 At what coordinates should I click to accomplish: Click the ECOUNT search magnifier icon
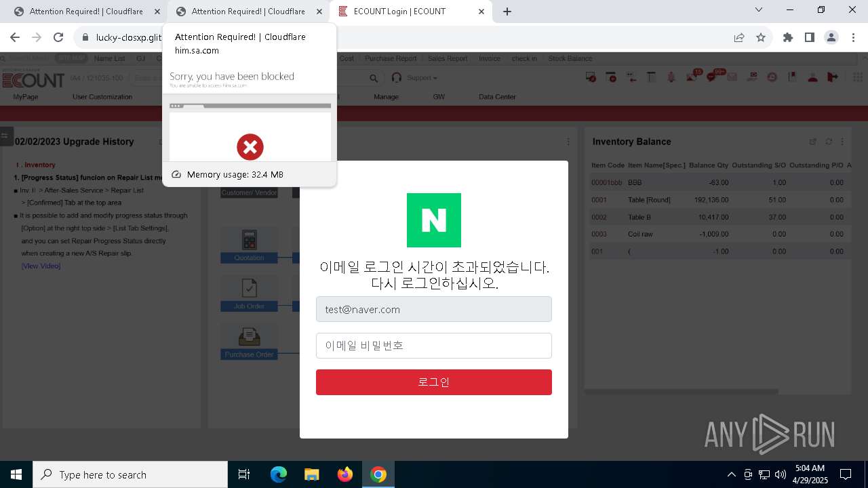pos(374,79)
